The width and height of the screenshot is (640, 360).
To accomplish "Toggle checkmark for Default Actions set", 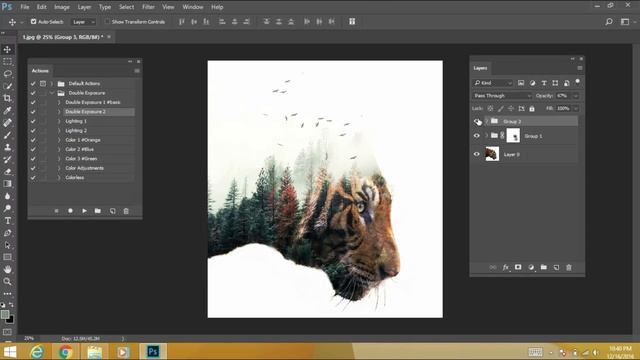I will [x=33, y=84].
